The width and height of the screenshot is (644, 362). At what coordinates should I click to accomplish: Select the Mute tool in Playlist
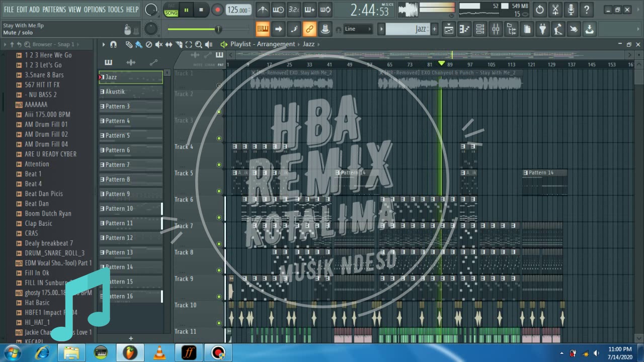159,44
